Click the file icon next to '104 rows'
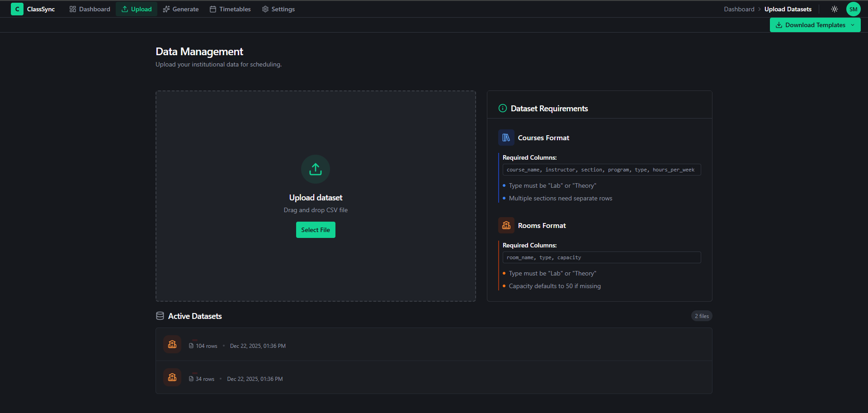The height and width of the screenshot is (413, 868). point(191,346)
